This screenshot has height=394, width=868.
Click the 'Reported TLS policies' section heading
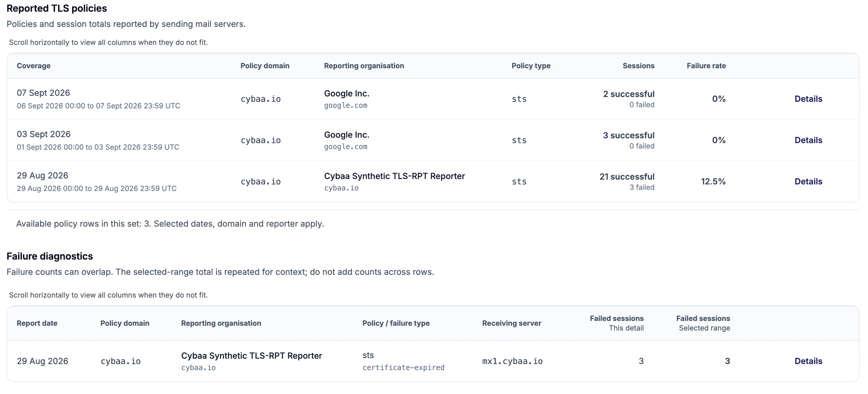[57, 8]
